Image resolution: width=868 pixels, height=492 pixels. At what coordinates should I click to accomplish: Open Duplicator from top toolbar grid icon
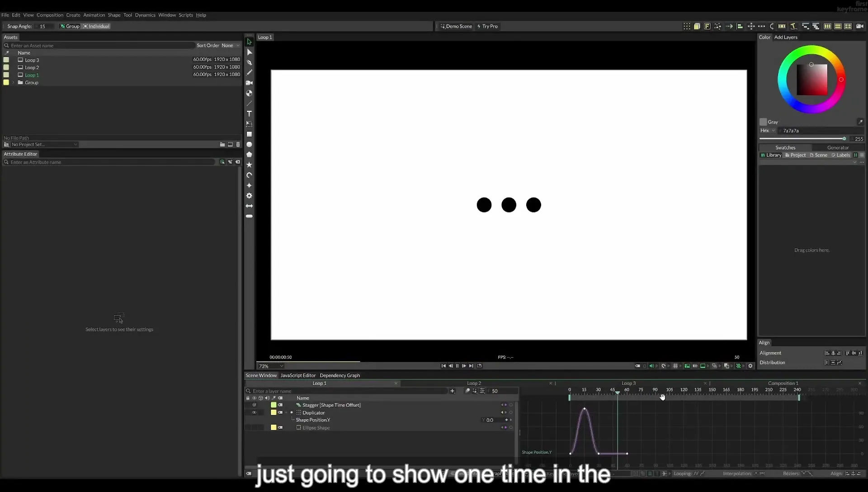[x=687, y=26]
